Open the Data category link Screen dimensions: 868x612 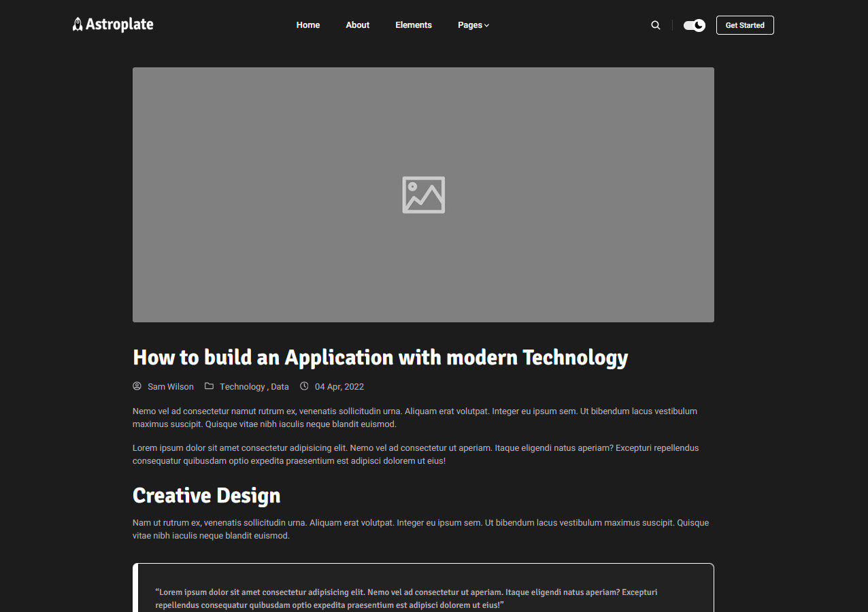pyautogui.click(x=280, y=387)
